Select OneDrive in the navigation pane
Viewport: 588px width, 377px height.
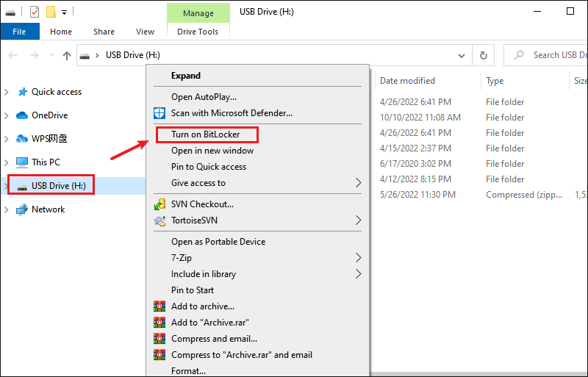49,115
